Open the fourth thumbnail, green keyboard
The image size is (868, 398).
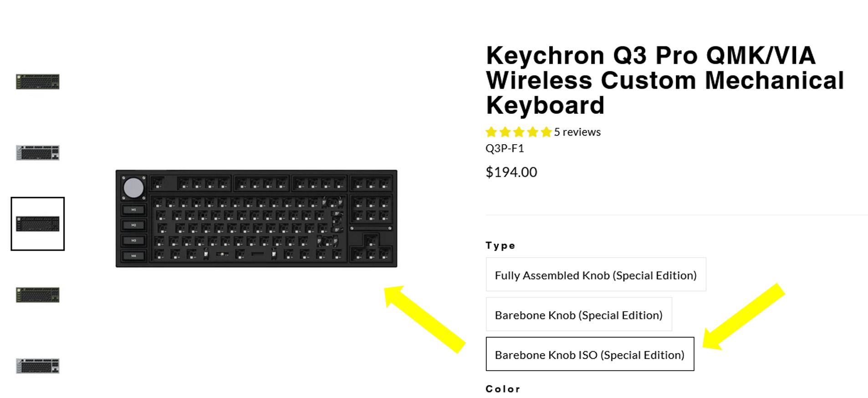(38, 295)
